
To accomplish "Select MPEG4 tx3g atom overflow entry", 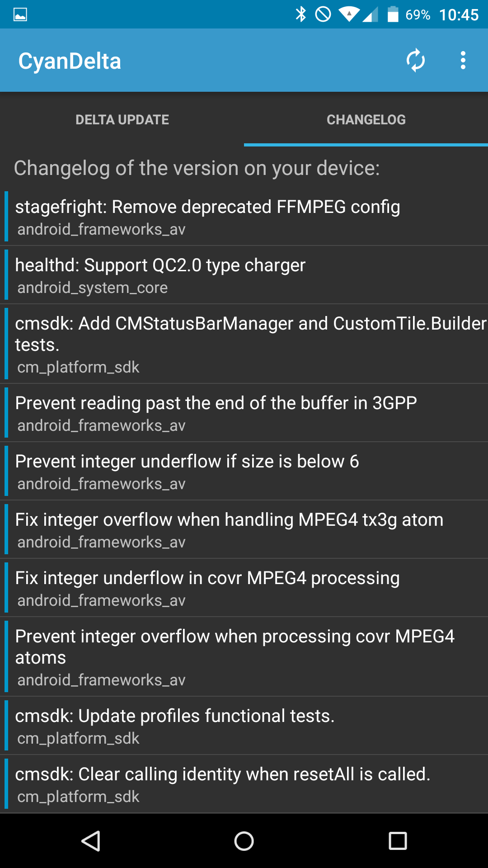I will point(244,530).
